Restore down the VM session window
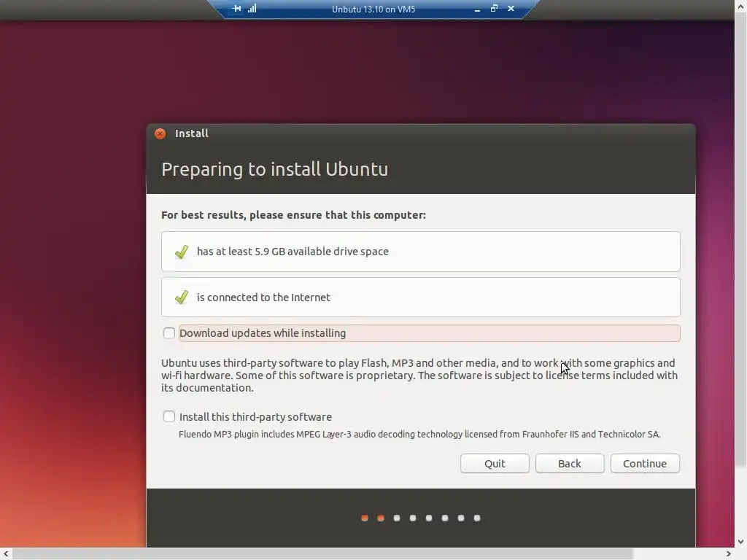This screenshot has height=560, width=747. (494, 9)
